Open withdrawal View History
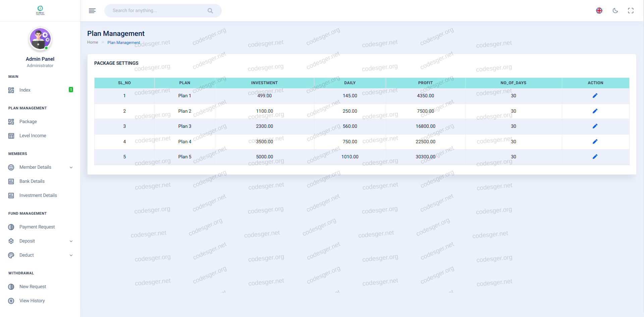 point(32,301)
